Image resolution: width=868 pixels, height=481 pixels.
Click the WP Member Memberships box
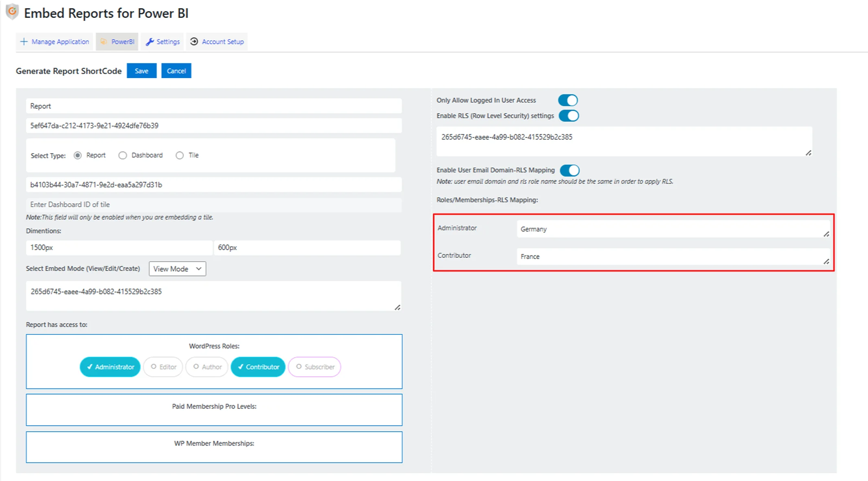(x=214, y=447)
